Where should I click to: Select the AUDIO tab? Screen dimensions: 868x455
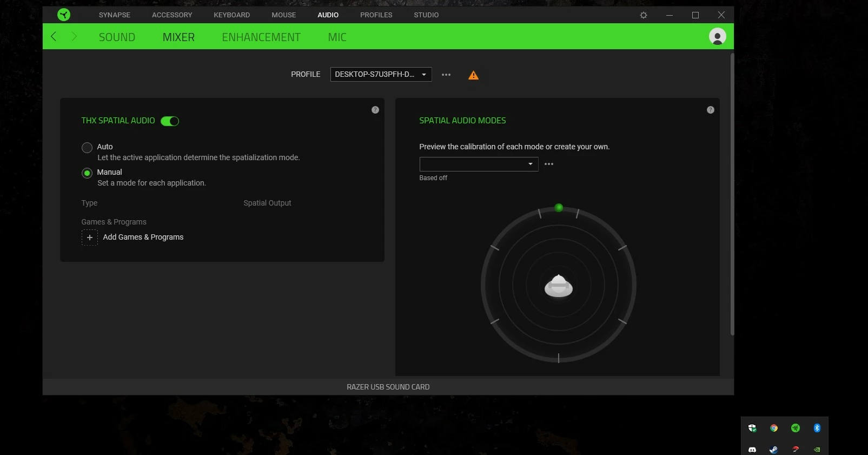328,15
